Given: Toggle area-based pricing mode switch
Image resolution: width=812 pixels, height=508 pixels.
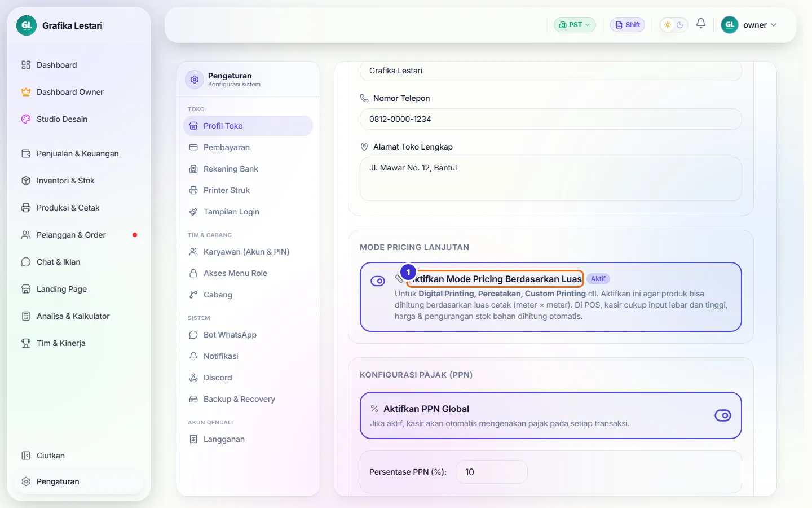Looking at the screenshot, I should click(x=378, y=281).
